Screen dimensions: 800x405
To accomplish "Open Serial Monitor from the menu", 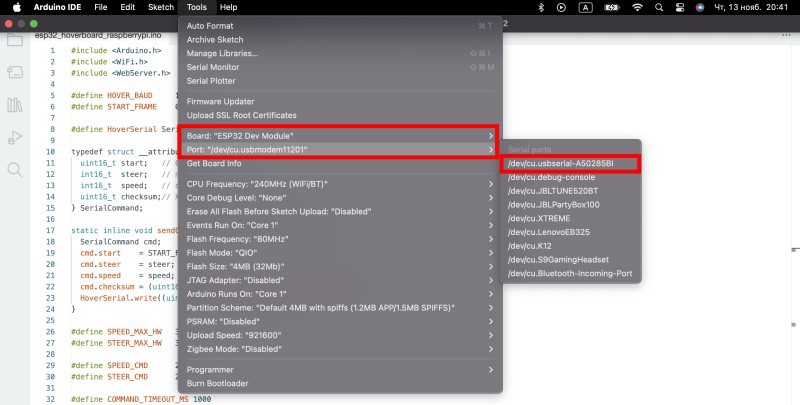I will point(340,67).
